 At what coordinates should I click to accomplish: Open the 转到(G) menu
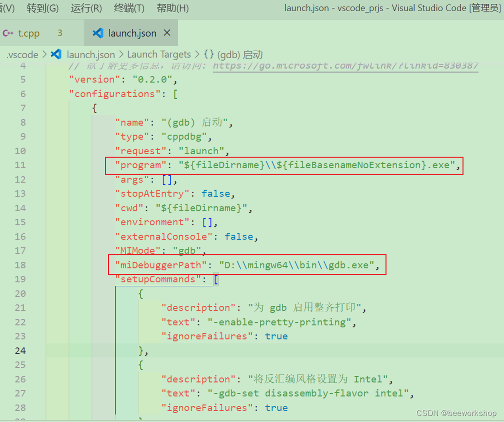(42, 8)
